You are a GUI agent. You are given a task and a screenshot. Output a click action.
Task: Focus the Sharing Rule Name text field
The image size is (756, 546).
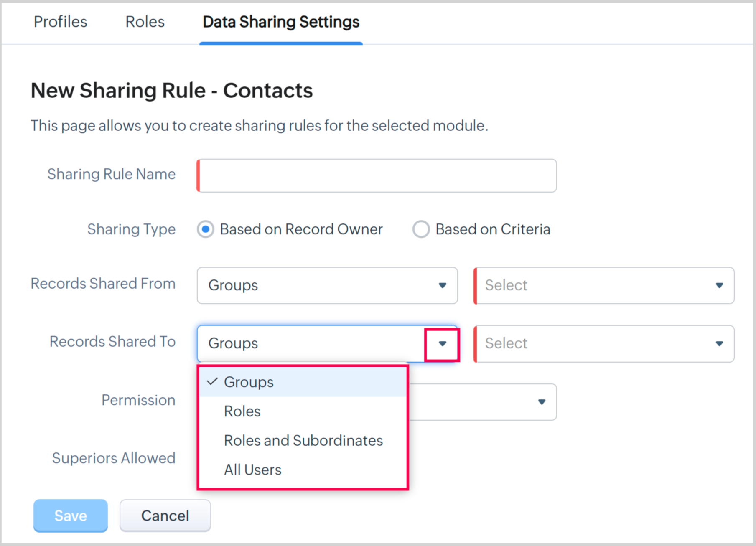pos(377,175)
